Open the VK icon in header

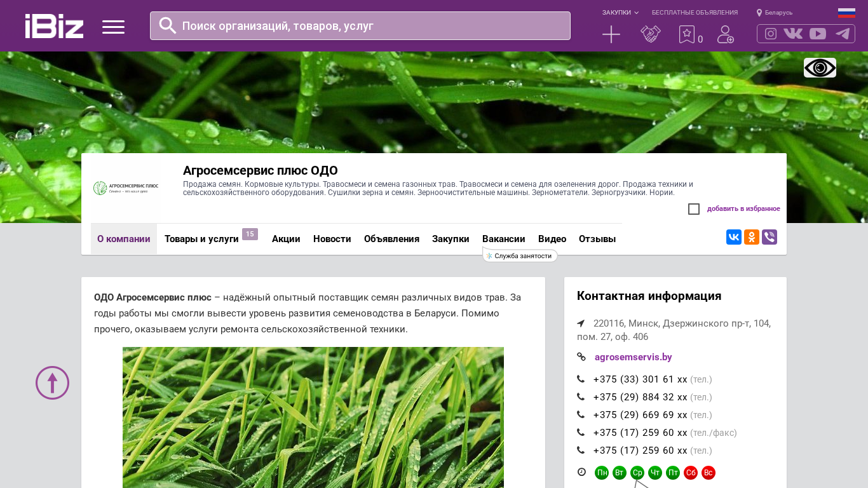tap(793, 34)
